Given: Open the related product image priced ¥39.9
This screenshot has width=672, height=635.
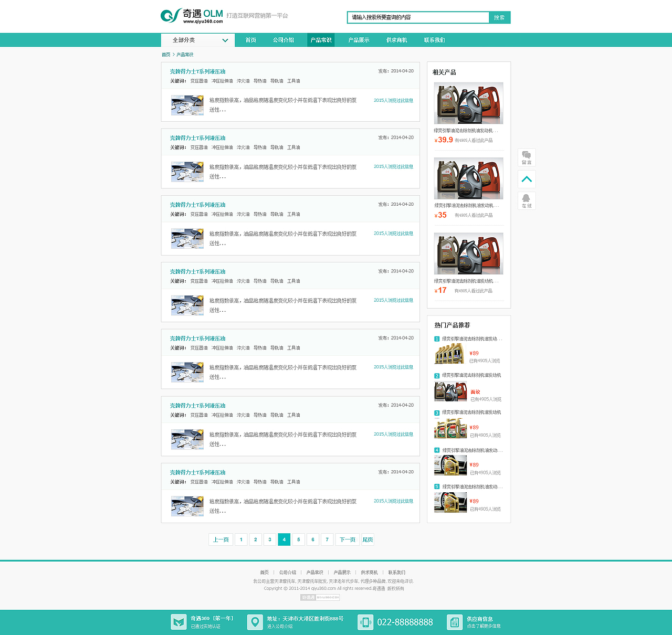Looking at the screenshot, I should click(468, 103).
